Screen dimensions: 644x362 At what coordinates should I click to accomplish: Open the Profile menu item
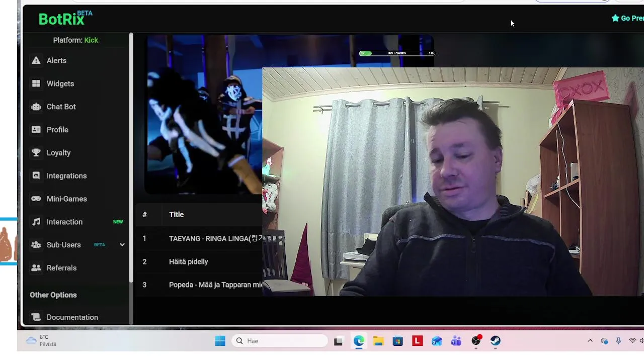77,130
